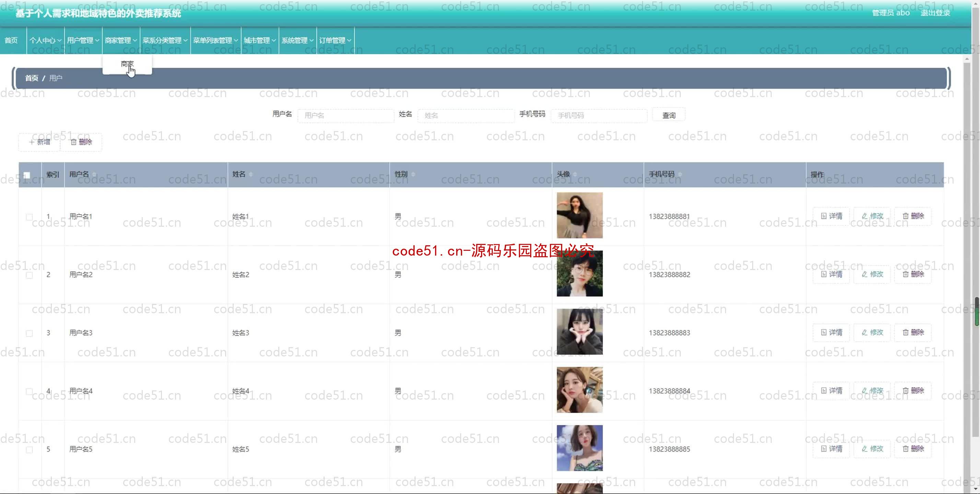Sort by 手机号码 column arrows
Screen dimensions: 980x494
click(x=679, y=175)
